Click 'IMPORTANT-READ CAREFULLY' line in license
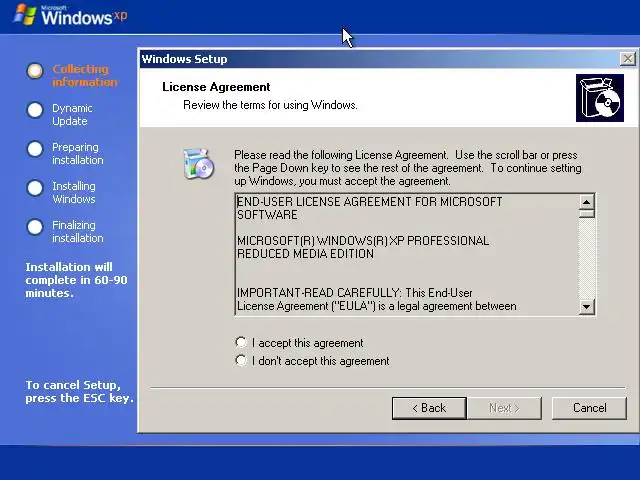The image size is (640, 480). pos(355,293)
